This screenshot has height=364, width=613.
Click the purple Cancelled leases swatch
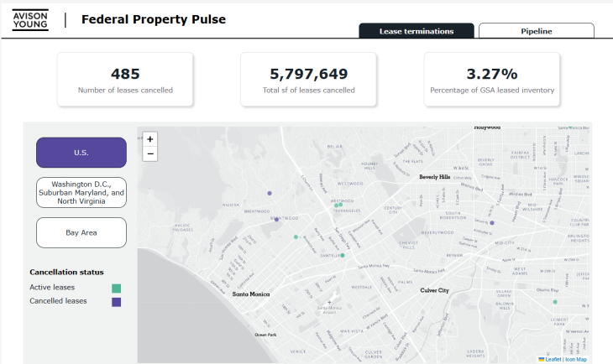(116, 302)
